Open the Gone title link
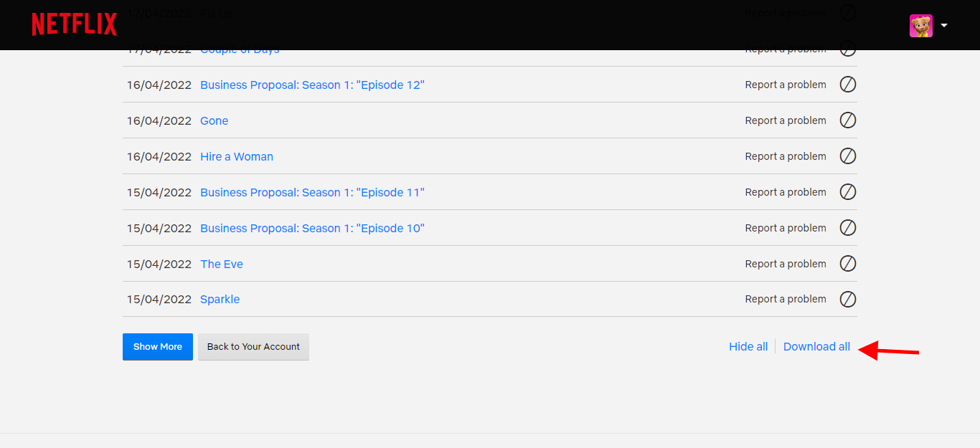980x448 pixels. click(214, 120)
